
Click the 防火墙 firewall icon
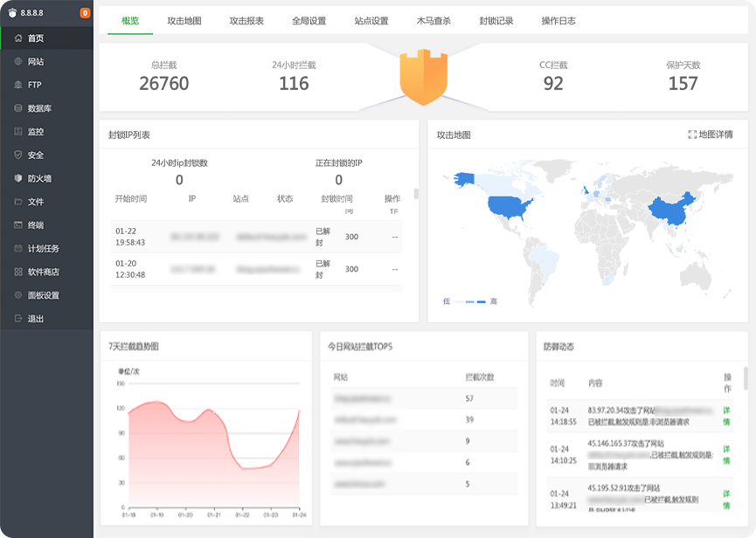tap(18, 178)
